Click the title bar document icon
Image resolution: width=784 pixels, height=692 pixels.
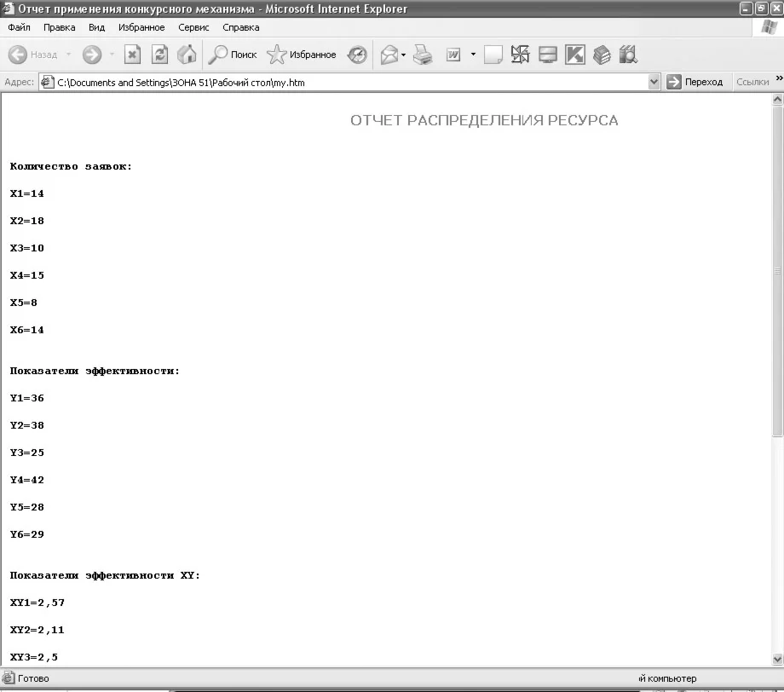pyautogui.click(x=8, y=9)
